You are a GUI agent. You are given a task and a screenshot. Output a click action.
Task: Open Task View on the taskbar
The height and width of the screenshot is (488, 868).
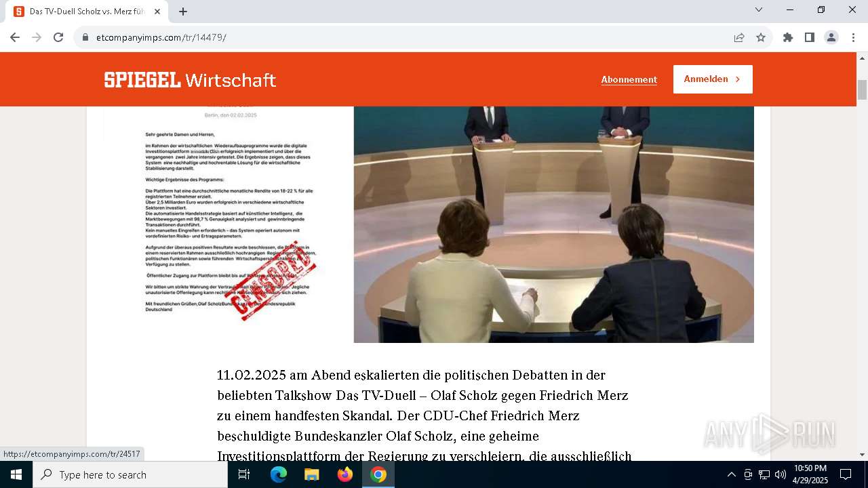point(244,474)
